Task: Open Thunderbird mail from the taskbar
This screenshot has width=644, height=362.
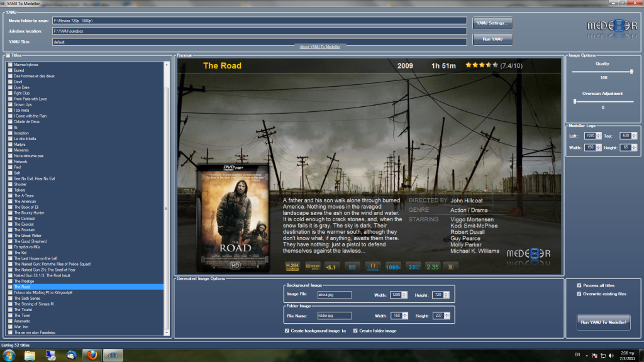Action: coord(72,356)
